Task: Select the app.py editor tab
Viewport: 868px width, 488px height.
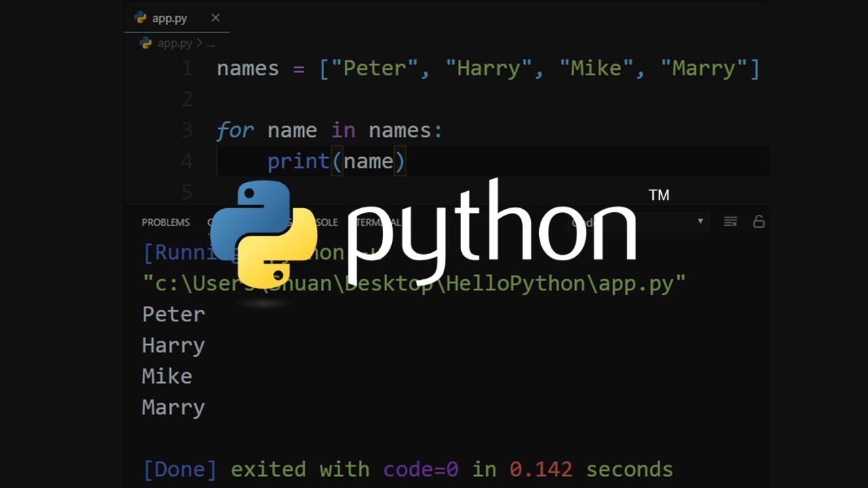Action: click(x=177, y=18)
